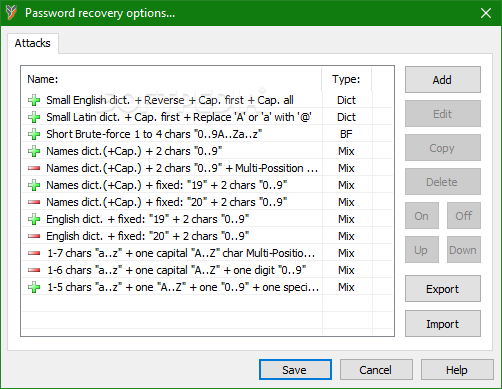Click green plus icon of Short Brute-force attack

click(34, 134)
